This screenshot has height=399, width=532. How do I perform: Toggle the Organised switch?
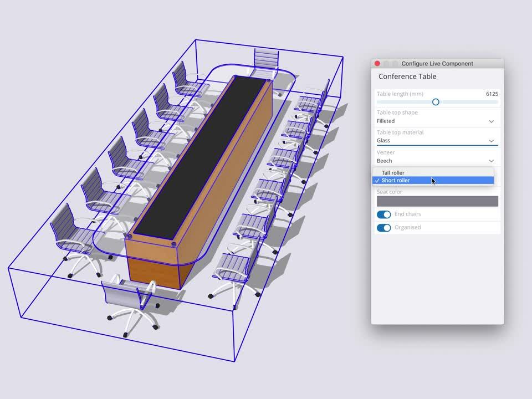tap(383, 228)
